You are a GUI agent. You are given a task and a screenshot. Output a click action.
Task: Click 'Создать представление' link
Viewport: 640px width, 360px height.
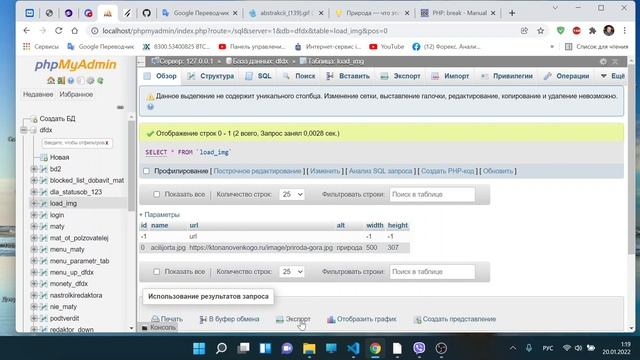(455, 319)
